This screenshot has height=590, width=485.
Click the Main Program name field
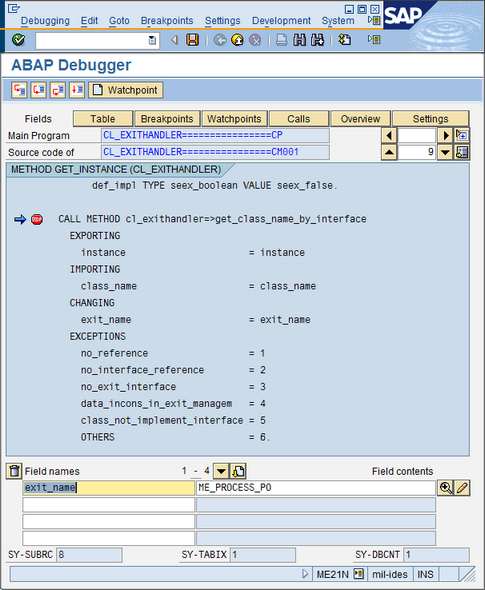coord(215,135)
